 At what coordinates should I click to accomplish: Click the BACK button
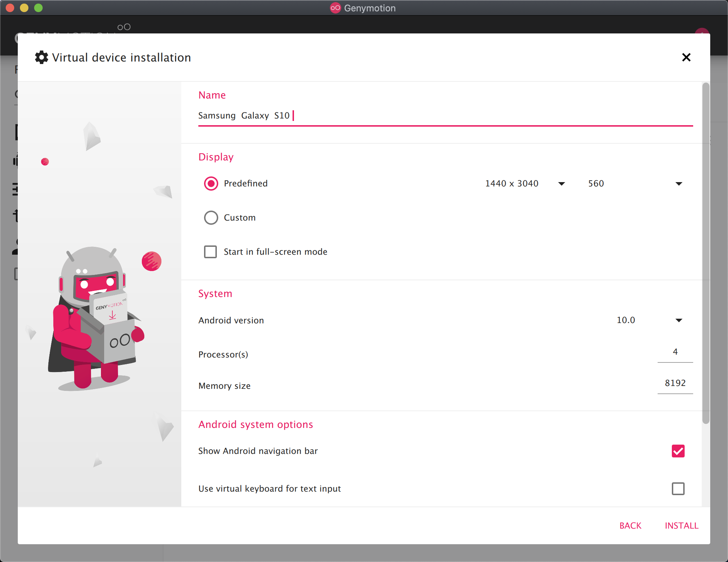(630, 526)
